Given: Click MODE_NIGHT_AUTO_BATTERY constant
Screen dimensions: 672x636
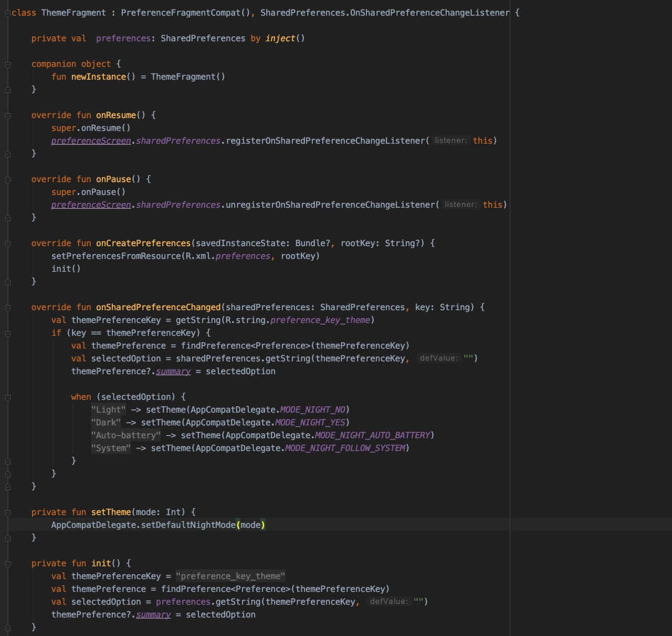Looking at the screenshot, I should (373, 436).
